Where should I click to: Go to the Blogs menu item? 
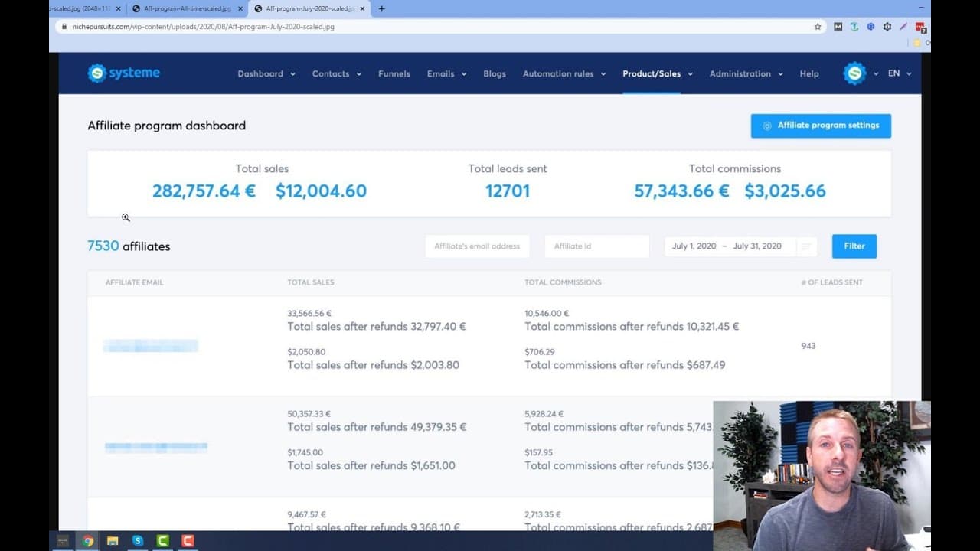pyautogui.click(x=495, y=73)
